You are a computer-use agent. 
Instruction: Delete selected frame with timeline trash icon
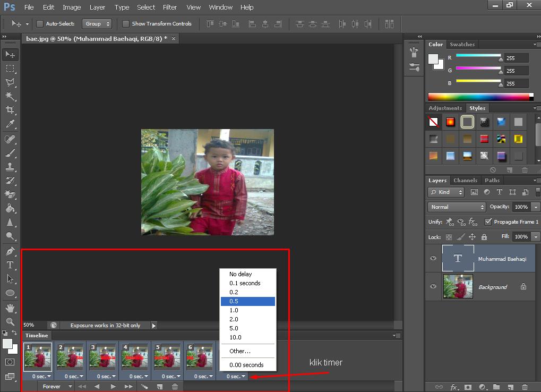[175, 387]
